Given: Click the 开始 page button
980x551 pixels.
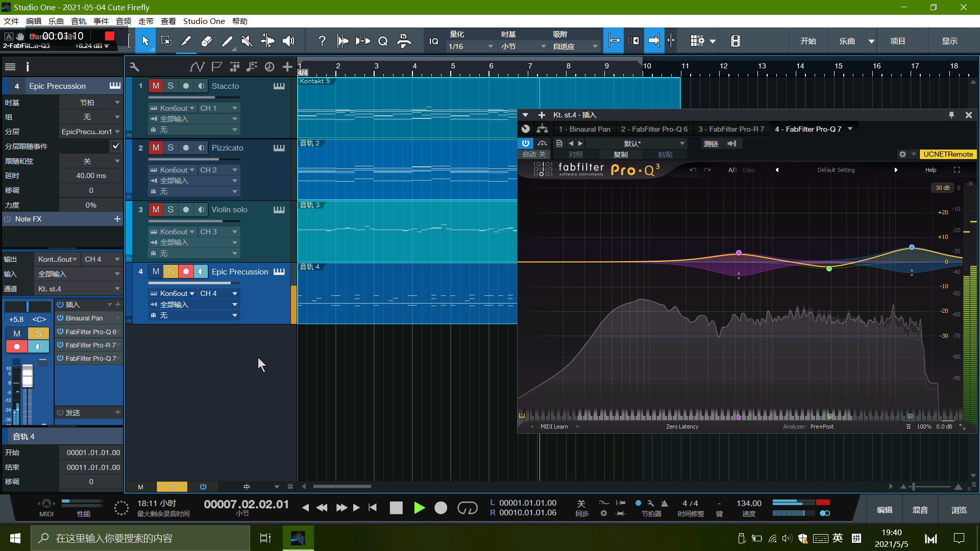Looking at the screenshot, I should pyautogui.click(x=808, y=41).
